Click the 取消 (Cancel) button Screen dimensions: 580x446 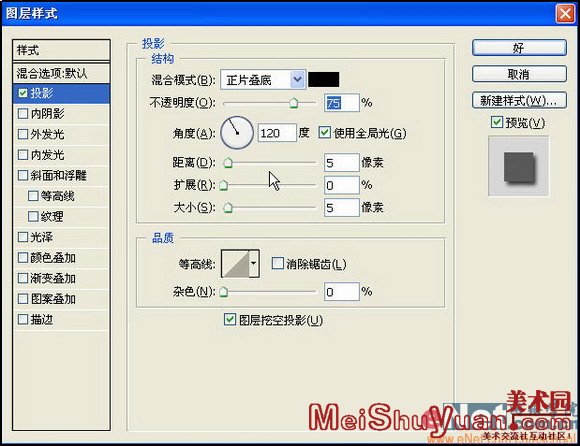click(x=519, y=74)
